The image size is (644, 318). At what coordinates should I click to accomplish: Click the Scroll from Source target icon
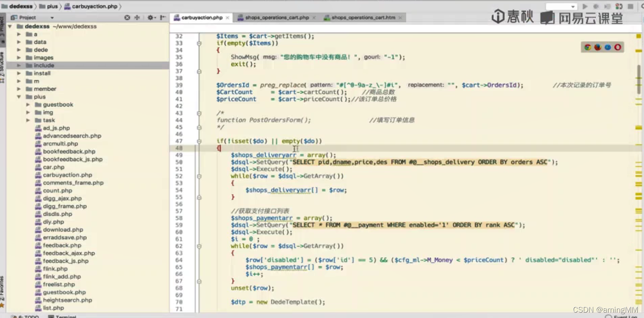127,17
